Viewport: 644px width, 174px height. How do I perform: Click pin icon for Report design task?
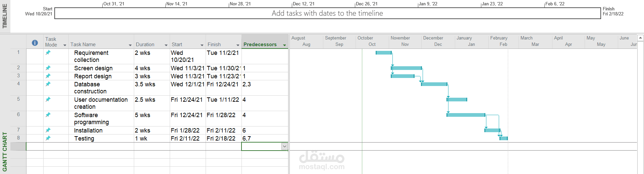48,76
